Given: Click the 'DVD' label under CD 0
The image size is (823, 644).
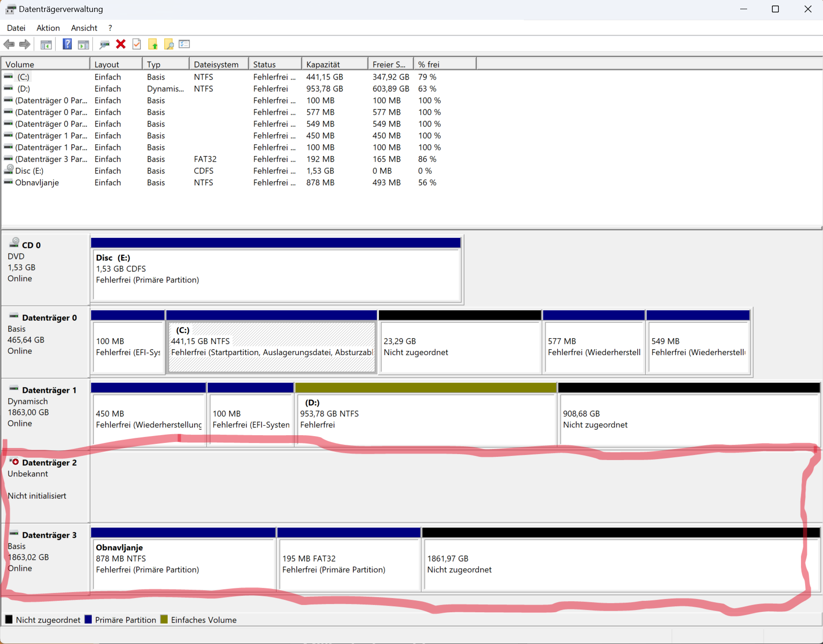Looking at the screenshot, I should (x=16, y=256).
